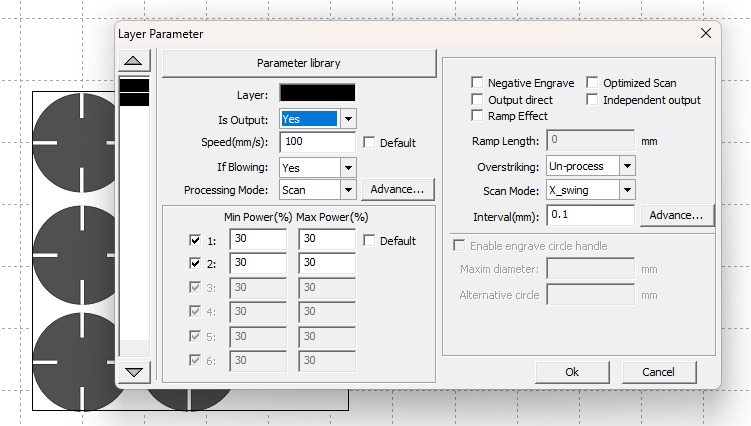Click Min Power field for laser 1
751x426 pixels.
(258, 239)
